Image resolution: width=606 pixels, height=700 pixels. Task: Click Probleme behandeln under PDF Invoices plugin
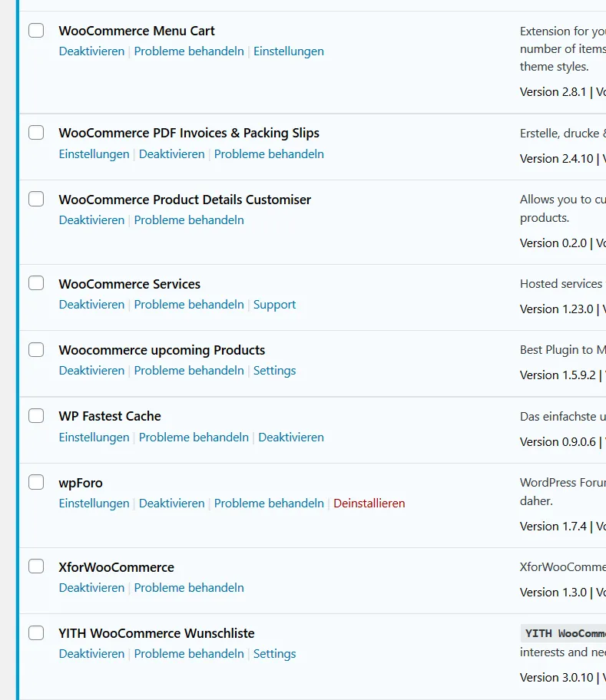269,154
